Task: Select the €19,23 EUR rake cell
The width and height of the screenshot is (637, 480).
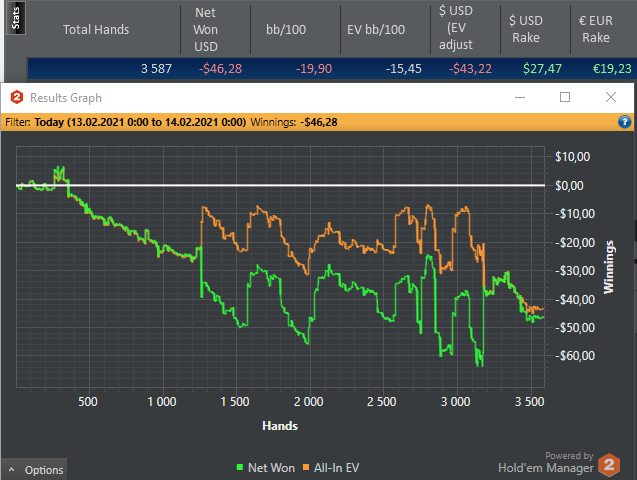Action: (612, 69)
